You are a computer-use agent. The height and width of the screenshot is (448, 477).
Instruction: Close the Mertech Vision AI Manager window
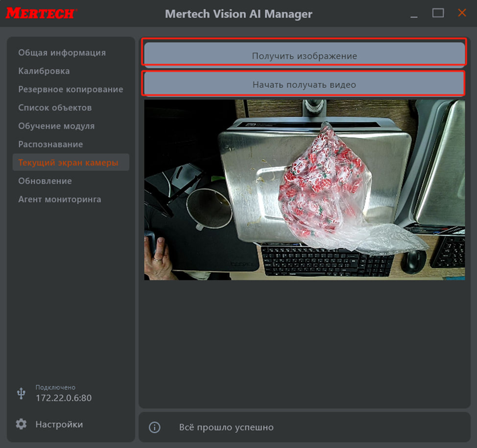[x=462, y=13]
